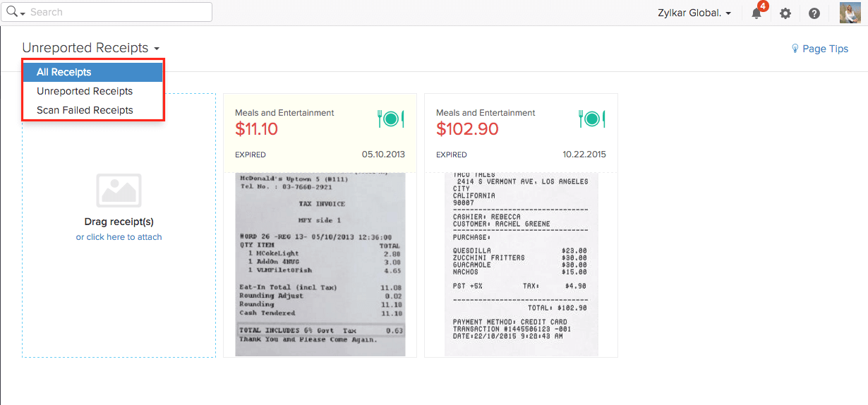The height and width of the screenshot is (405, 868).
Task: Choose Unreported Receipts menu option
Action: [85, 91]
